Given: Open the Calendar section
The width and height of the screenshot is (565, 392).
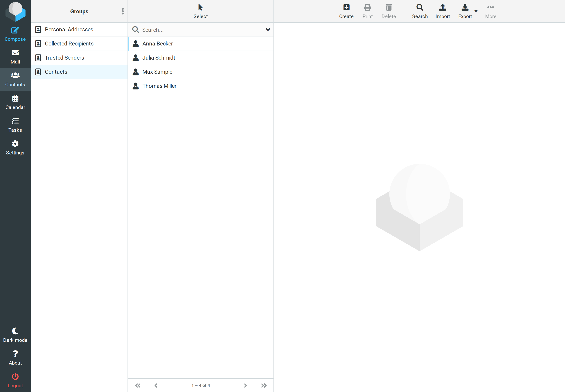Looking at the screenshot, I should click(x=15, y=102).
